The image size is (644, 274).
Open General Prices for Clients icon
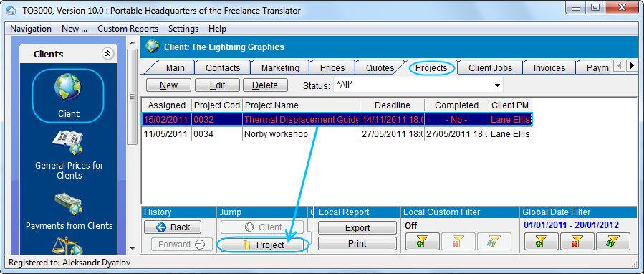68,143
